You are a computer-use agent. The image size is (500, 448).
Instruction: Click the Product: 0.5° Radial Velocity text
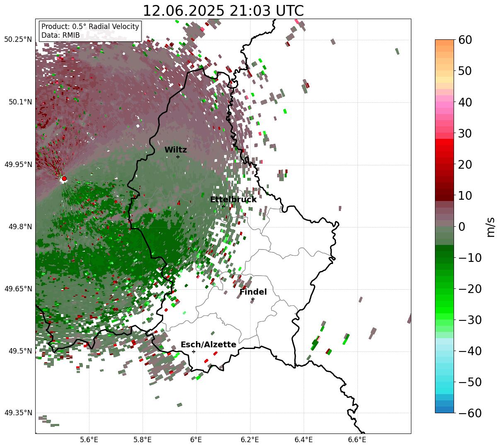(x=90, y=27)
